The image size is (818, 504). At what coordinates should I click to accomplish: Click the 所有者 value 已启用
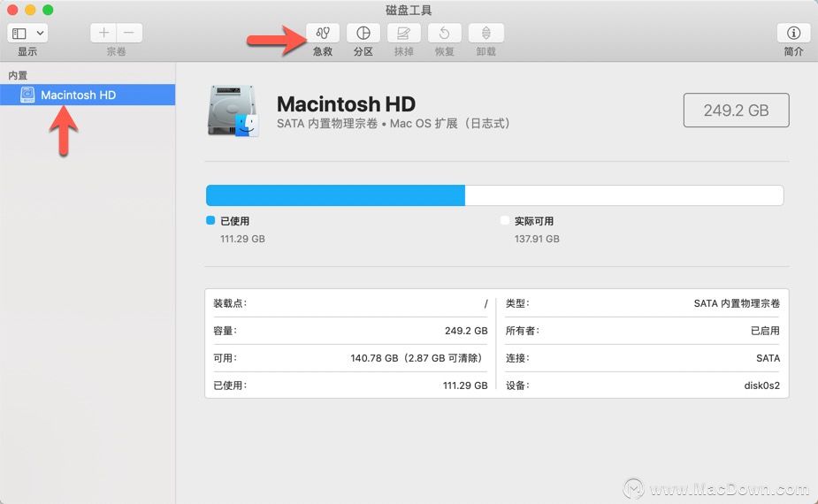(x=765, y=331)
